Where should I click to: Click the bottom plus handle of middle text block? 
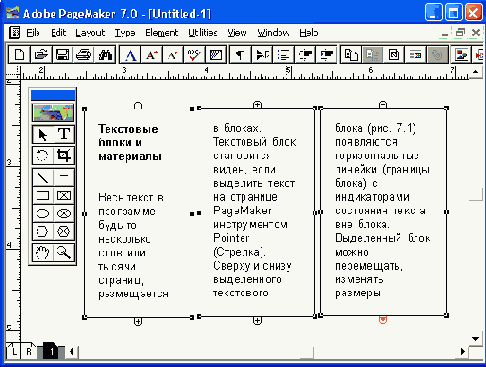click(257, 321)
